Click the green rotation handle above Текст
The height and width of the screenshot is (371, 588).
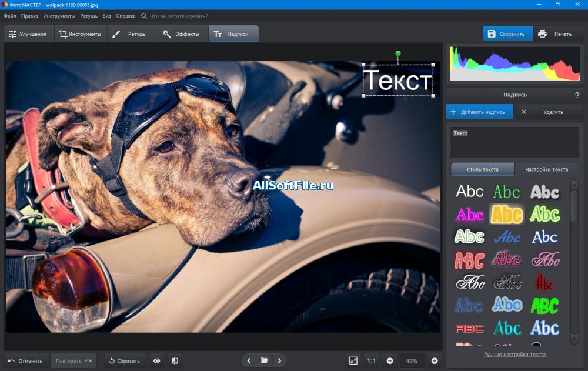click(x=398, y=54)
